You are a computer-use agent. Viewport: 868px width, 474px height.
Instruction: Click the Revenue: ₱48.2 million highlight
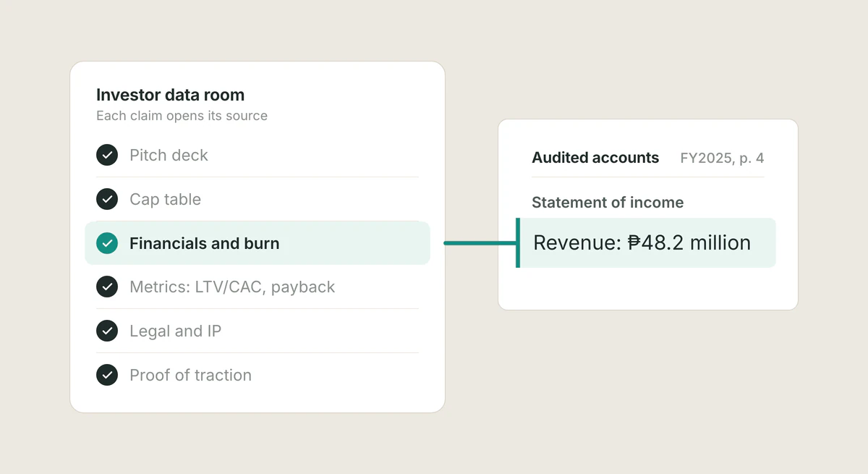646,243
